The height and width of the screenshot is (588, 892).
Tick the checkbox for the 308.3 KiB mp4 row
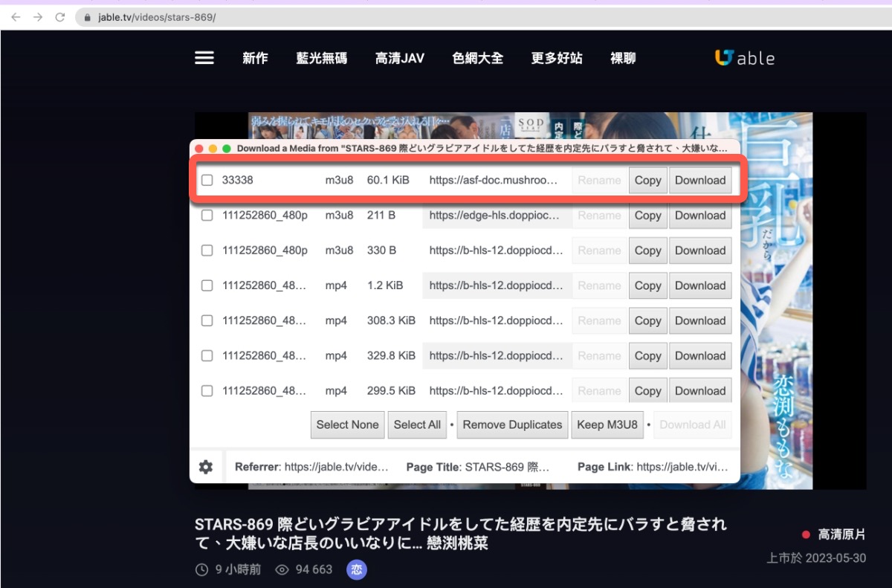tap(207, 320)
